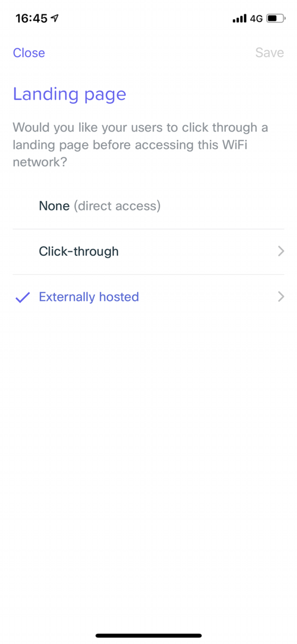Select the None (direct access) landing option
The width and height of the screenshot is (297, 644).
click(99, 206)
